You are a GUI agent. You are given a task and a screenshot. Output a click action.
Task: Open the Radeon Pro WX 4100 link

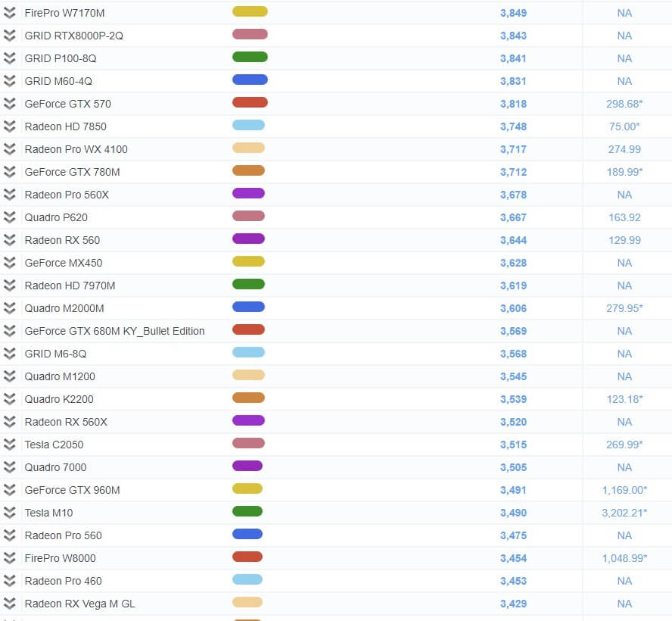[x=76, y=149]
